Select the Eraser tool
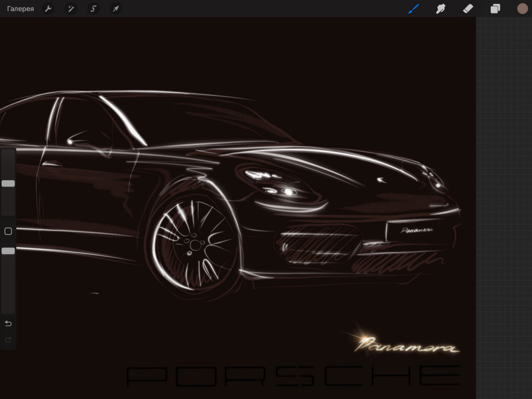 click(468, 9)
